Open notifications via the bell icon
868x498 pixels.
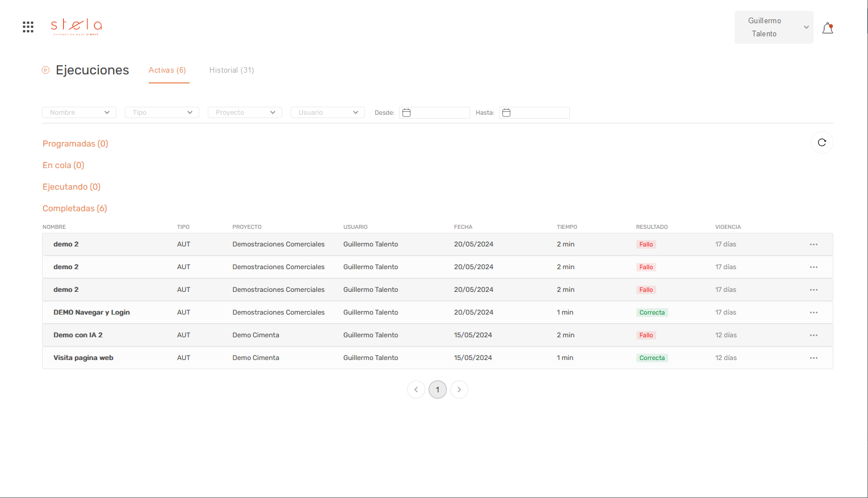click(827, 27)
